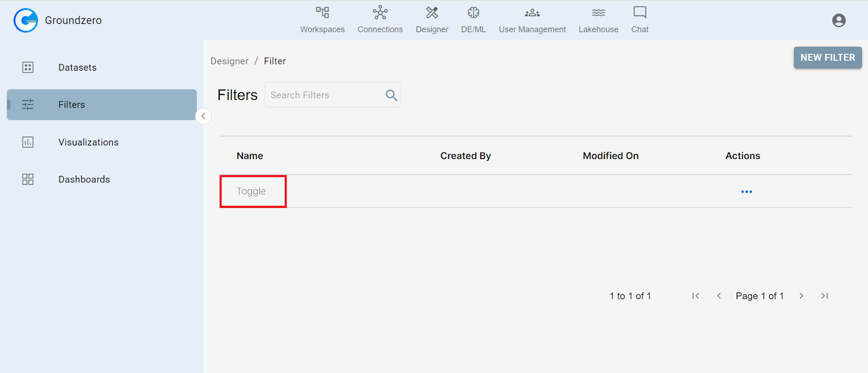Go to Dashboards in sidebar

pyautogui.click(x=84, y=180)
